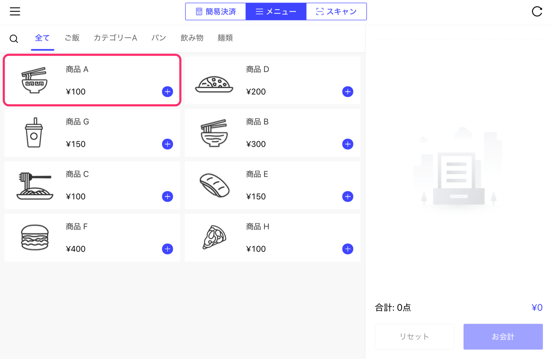Image resolution: width=552 pixels, height=364 pixels.
Task: Add 商品 H pizza with plus button
Action: 347,249
